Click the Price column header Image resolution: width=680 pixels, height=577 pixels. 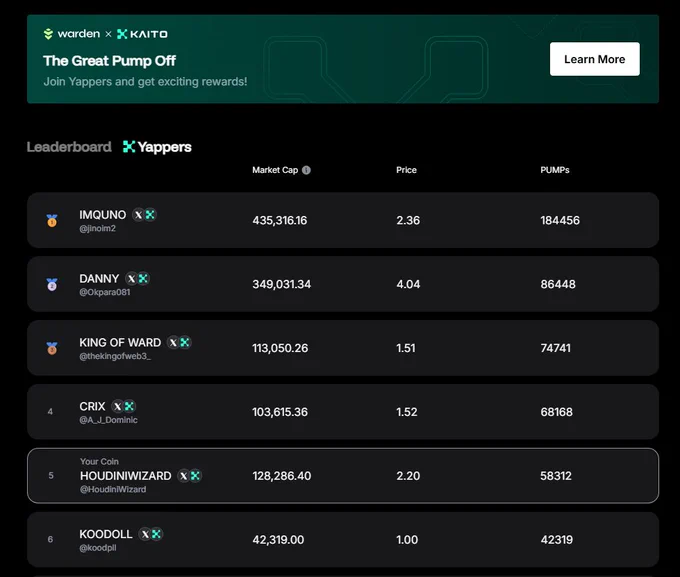[406, 170]
